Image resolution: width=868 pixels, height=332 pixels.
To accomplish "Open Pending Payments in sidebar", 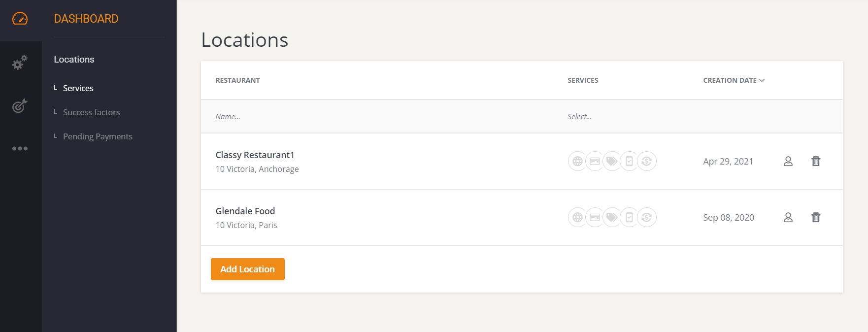I will (x=98, y=136).
